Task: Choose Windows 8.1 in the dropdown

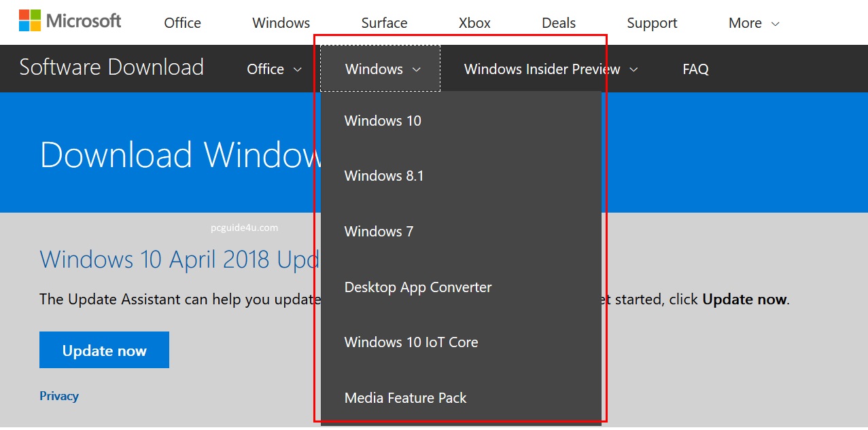Action: (384, 176)
